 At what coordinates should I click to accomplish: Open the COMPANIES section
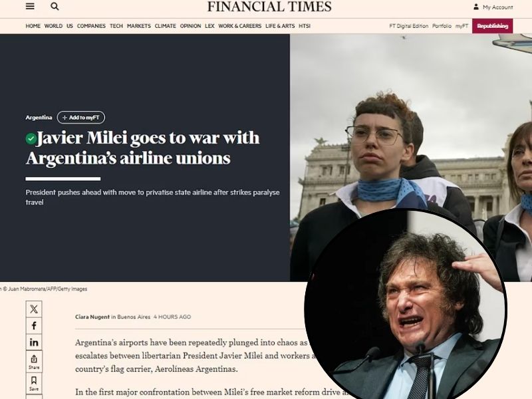click(x=91, y=26)
